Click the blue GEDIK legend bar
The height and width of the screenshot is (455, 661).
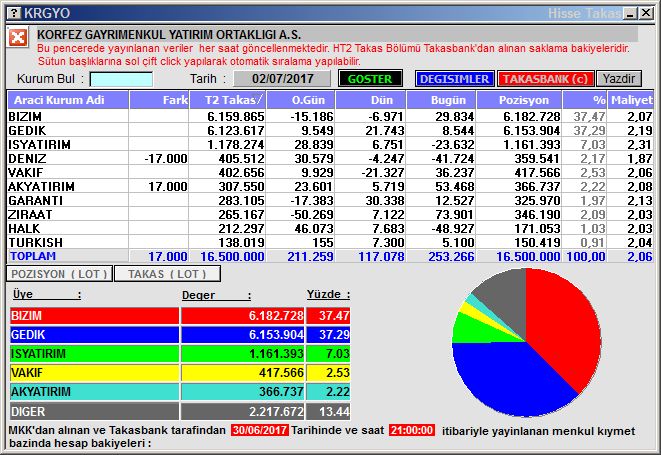(94, 335)
